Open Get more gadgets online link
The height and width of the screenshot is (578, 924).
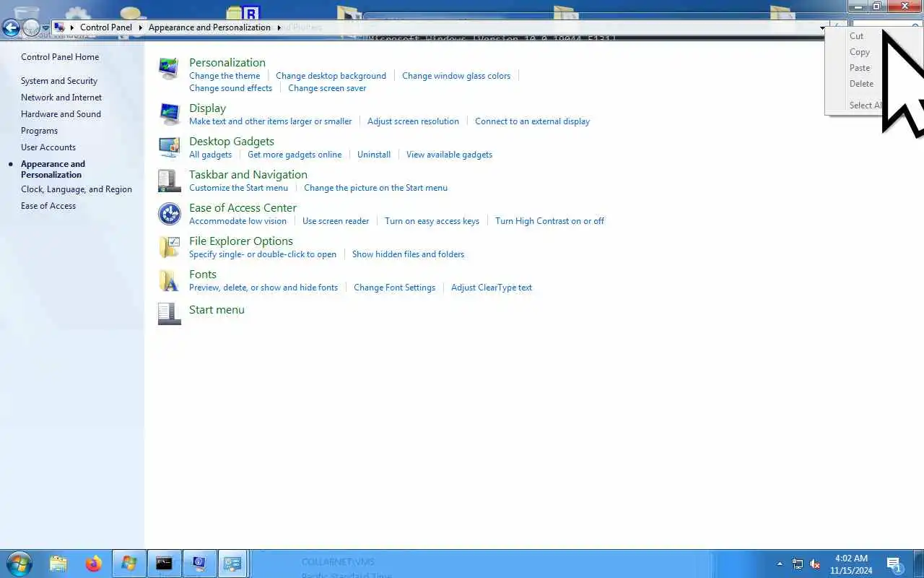coord(295,155)
